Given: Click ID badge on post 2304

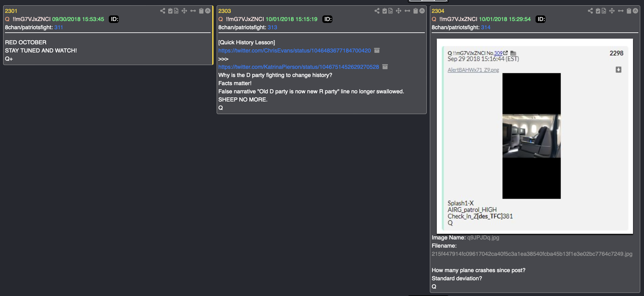Looking at the screenshot, I should (x=541, y=19).
